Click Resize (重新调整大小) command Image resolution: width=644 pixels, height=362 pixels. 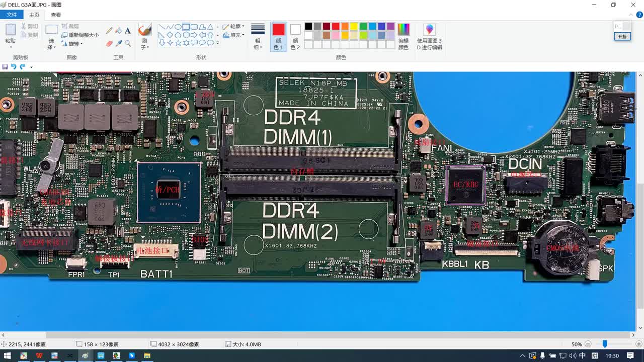click(x=80, y=35)
